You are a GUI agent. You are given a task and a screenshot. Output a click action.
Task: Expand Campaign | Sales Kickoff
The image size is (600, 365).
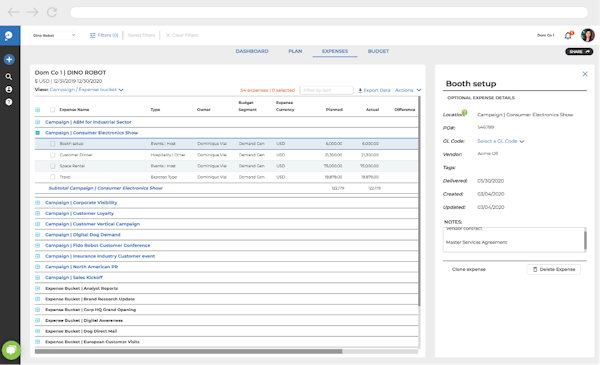[x=38, y=278]
